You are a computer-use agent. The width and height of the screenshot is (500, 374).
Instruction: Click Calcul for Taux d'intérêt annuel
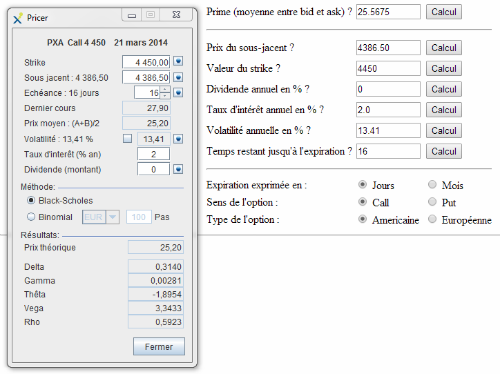[x=444, y=110]
